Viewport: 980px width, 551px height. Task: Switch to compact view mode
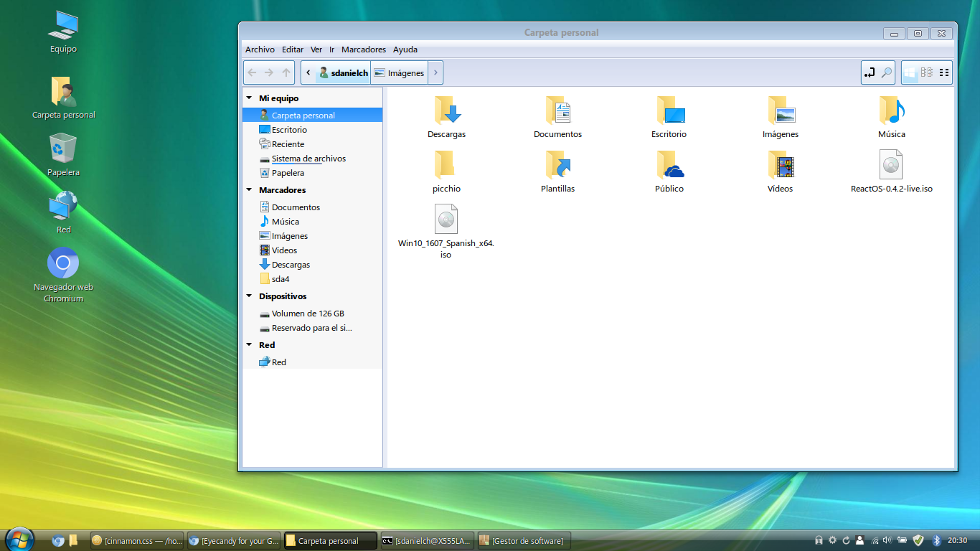[944, 72]
